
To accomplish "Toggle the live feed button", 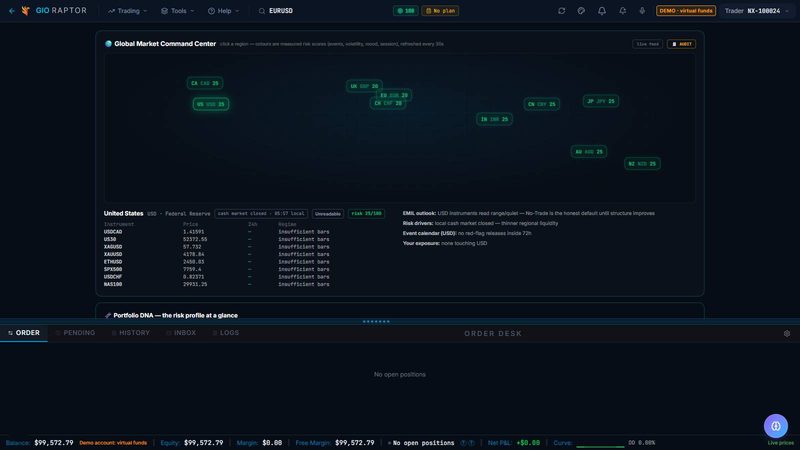I will (x=647, y=44).
